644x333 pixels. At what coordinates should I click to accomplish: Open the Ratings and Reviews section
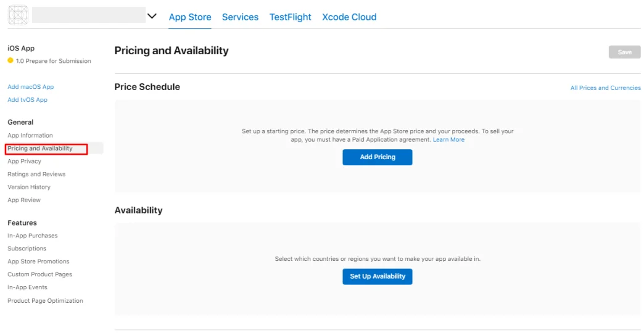[x=36, y=174]
